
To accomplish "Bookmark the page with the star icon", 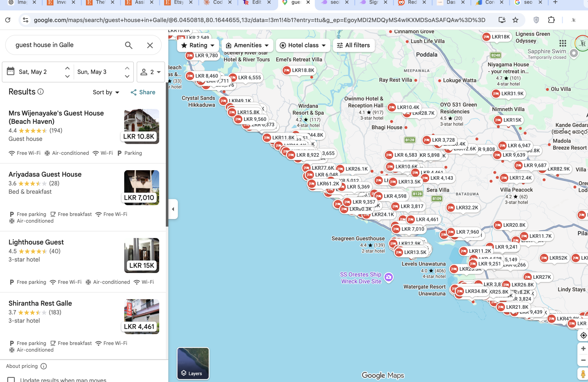I will click(x=515, y=20).
